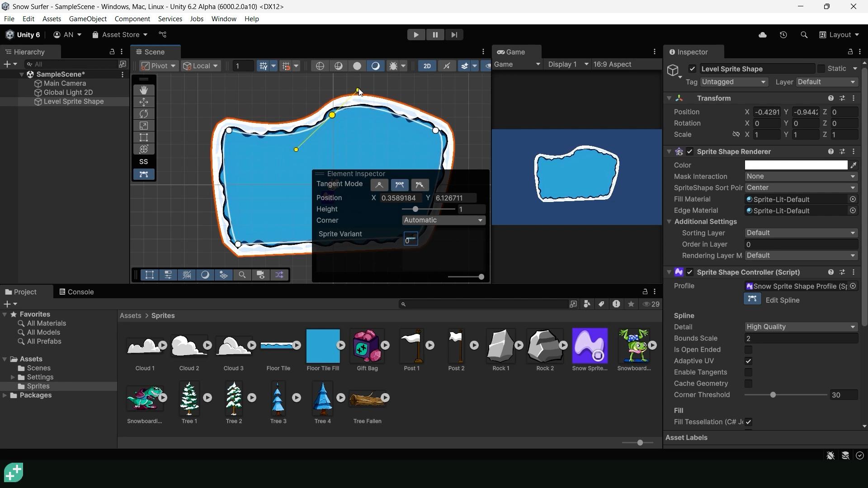
Task: Open Unity Cloud icon in top toolbar
Action: 763,35
